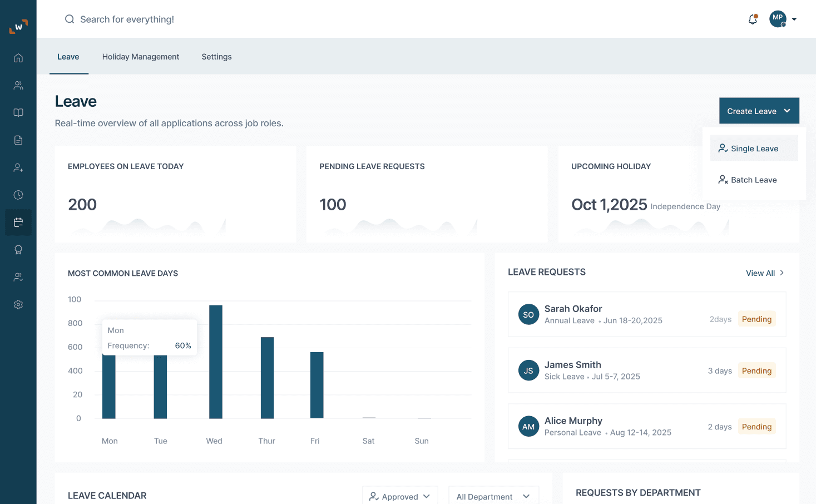Open the Settings tab

click(216, 56)
